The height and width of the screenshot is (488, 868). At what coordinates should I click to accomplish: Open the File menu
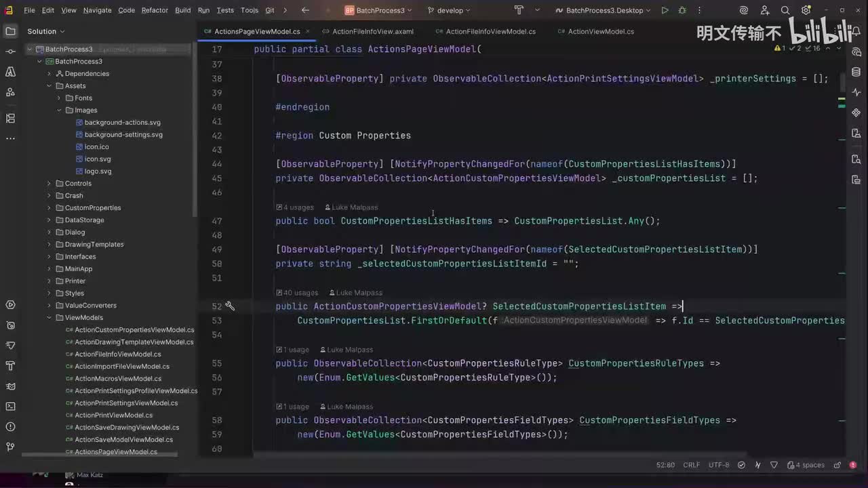(29, 10)
